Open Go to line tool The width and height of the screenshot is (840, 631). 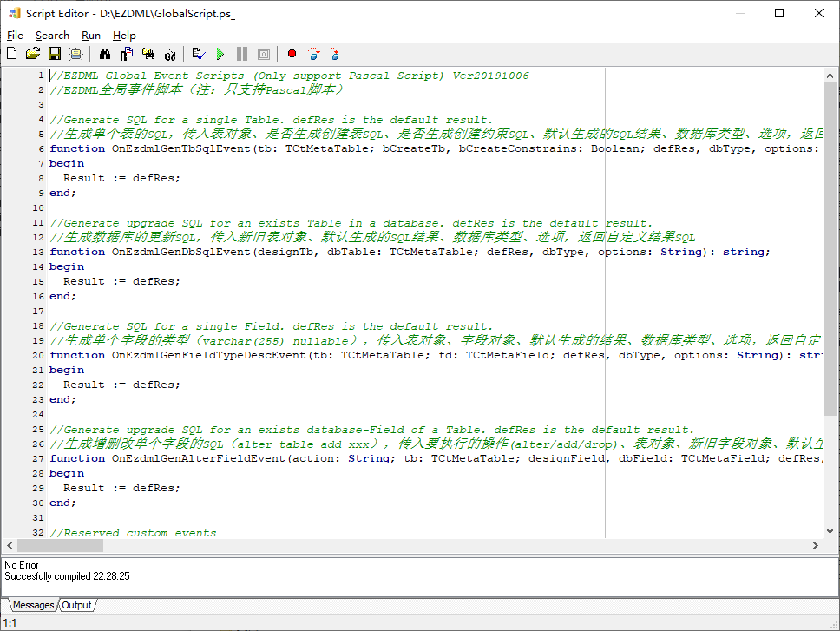click(x=170, y=54)
